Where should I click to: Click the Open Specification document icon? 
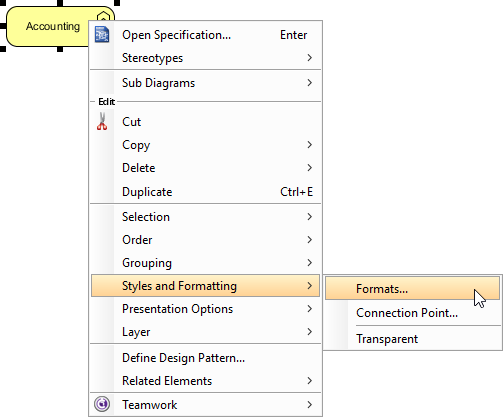click(102, 35)
